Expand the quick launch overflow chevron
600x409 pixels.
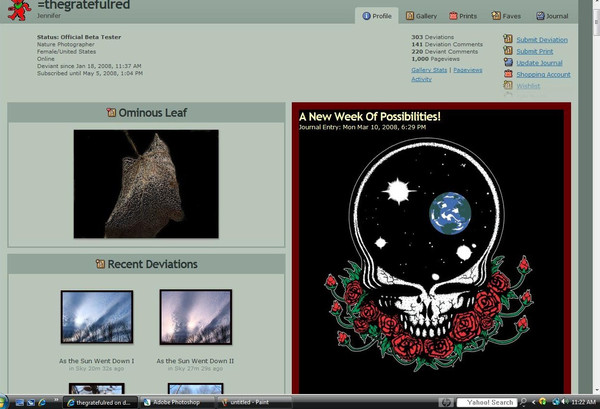pos(56,400)
